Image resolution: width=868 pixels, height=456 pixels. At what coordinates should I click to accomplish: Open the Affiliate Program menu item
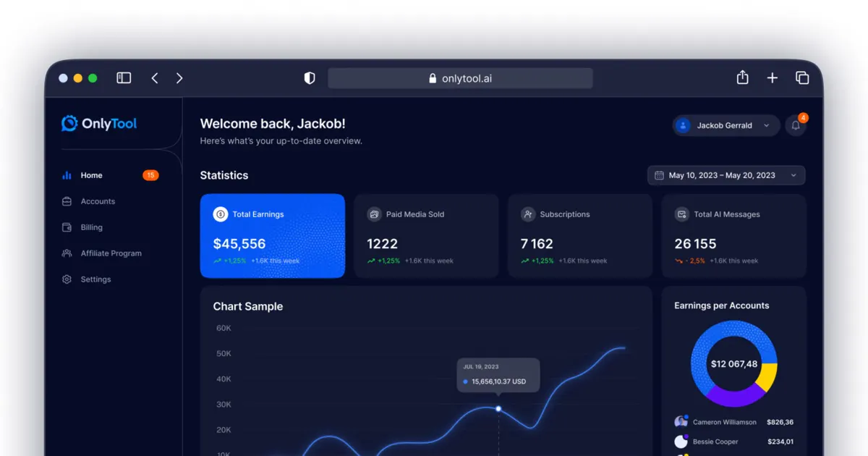click(111, 253)
